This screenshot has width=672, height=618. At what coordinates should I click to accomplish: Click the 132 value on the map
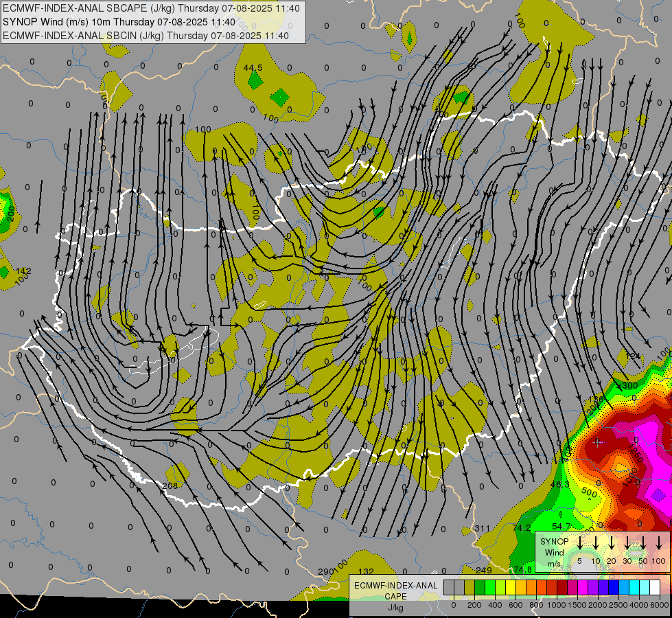366,571
